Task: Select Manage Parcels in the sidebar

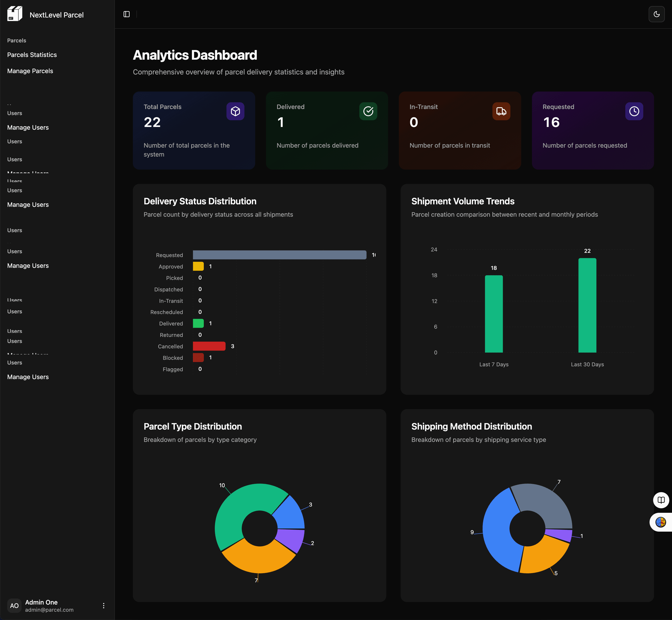Action: click(30, 71)
